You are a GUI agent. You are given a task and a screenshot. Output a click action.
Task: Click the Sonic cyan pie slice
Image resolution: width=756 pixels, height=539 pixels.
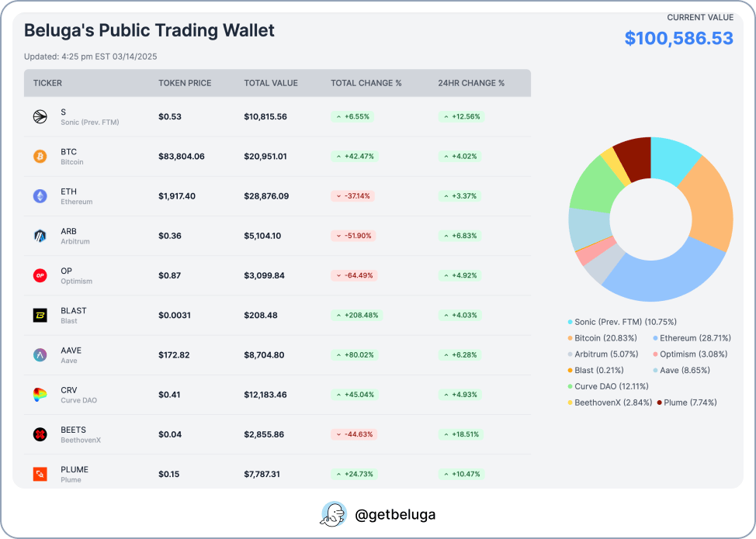[673, 159]
